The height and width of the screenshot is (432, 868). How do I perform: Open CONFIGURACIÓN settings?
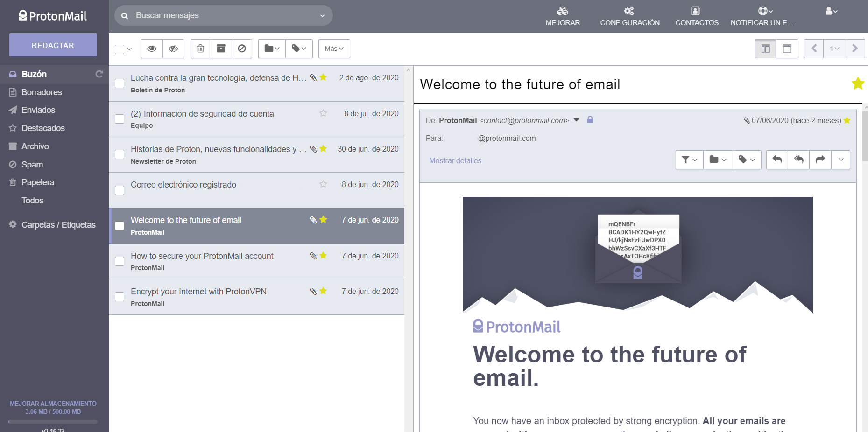630,16
